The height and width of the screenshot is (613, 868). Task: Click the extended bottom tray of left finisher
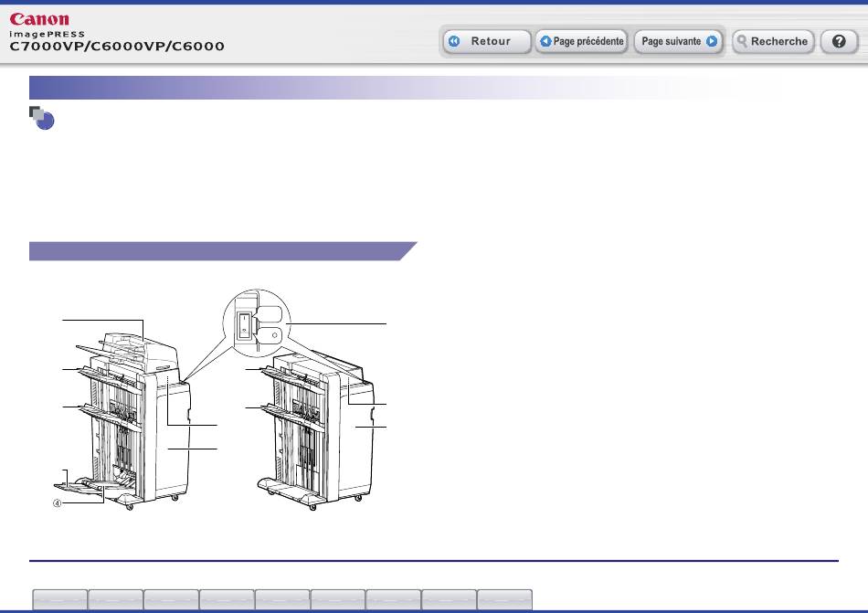click(96, 484)
